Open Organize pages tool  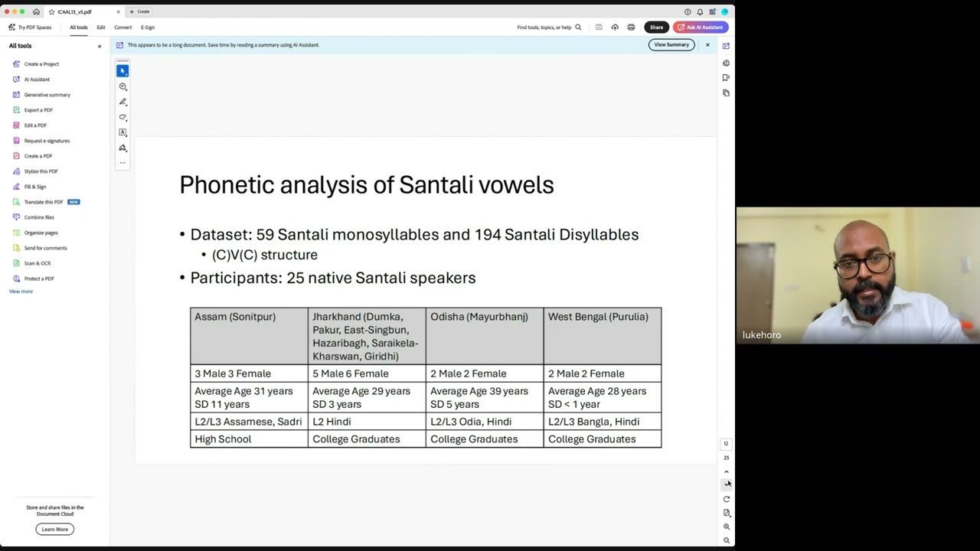tap(41, 232)
